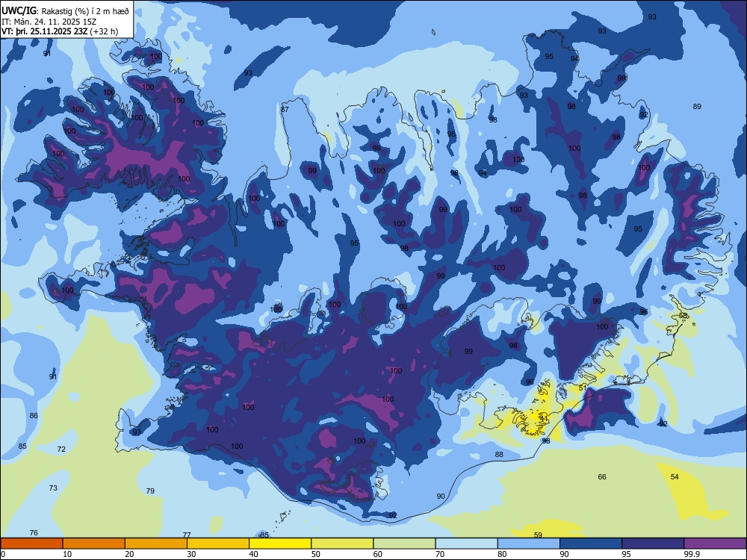Click the navy 95–99.9 legend swatch
747x560 pixels.
click(653, 544)
